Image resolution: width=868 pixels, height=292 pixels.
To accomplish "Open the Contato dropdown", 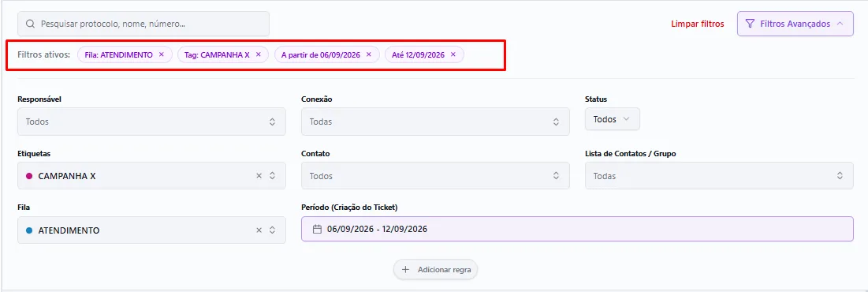I will pyautogui.click(x=435, y=176).
